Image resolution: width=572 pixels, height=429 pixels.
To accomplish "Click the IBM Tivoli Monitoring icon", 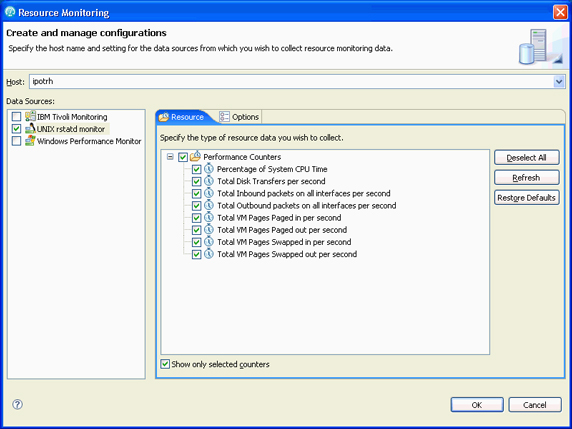I will coord(30,116).
